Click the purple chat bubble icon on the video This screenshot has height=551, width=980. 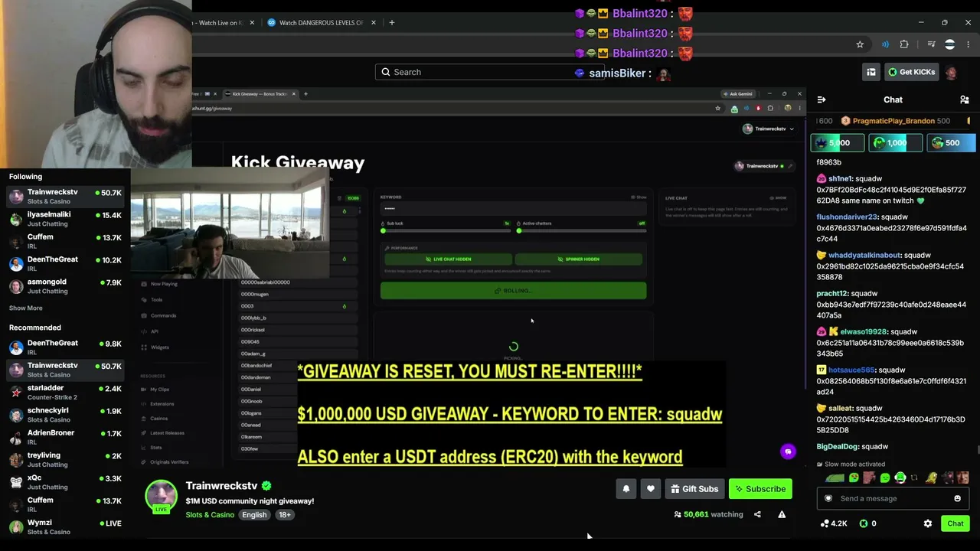click(x=788, y=452)
